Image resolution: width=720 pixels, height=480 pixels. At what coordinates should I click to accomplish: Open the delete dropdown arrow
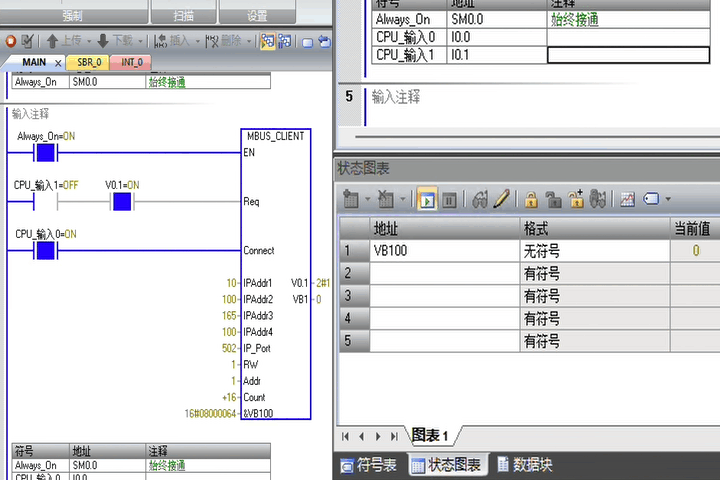tap(249, 42)
